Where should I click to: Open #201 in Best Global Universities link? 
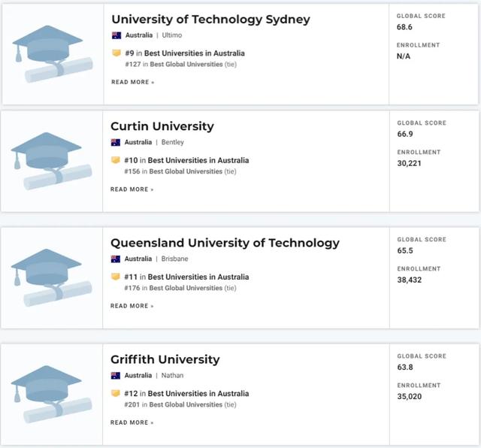(180, 404)
